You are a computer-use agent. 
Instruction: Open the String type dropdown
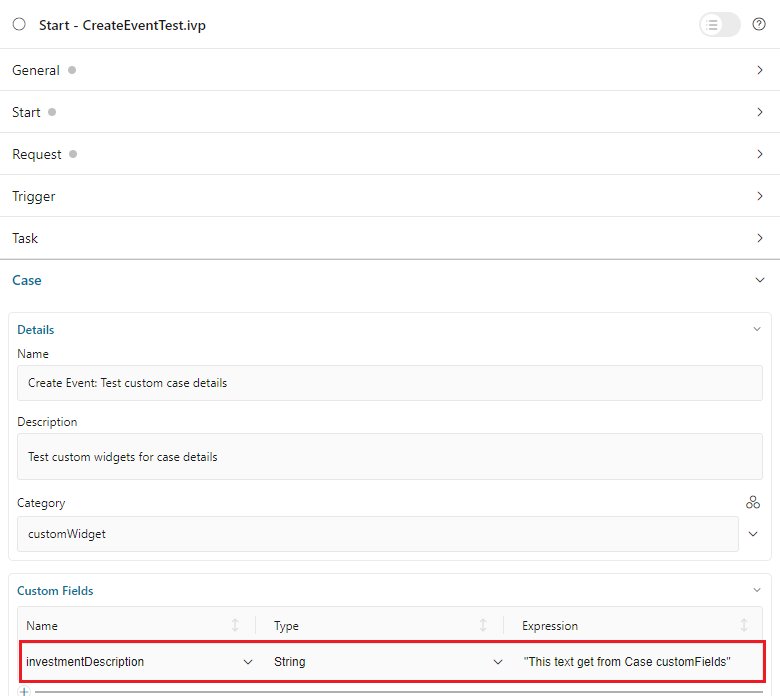[x=497, y=662]
